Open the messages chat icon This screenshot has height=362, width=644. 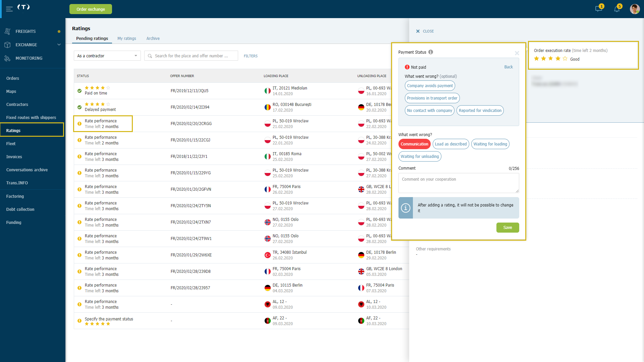(599, 9)
